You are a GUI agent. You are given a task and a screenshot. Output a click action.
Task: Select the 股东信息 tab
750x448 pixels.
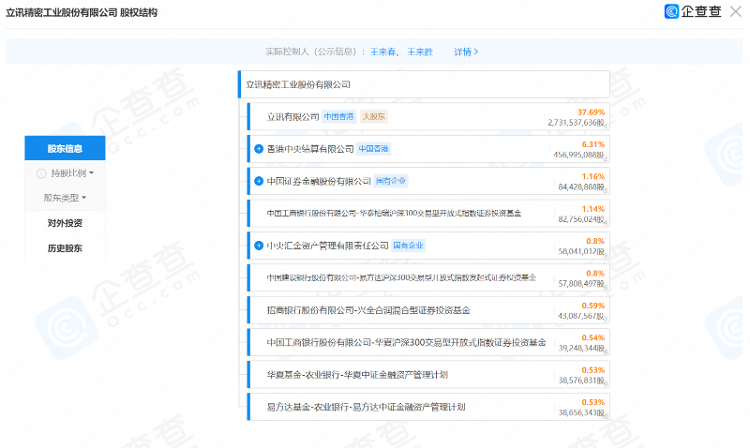(x=65, y=148)
